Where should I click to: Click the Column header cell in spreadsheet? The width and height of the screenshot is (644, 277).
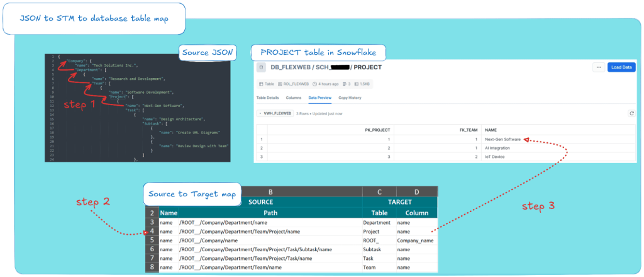417,213
